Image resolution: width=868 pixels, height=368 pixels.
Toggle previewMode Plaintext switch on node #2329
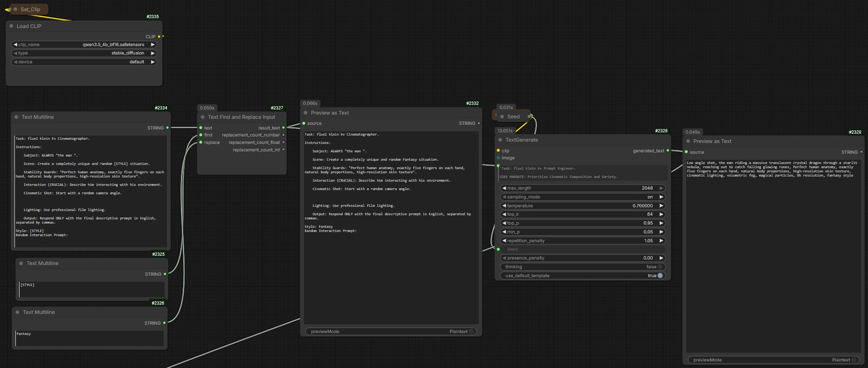click(x=854, y=360)
